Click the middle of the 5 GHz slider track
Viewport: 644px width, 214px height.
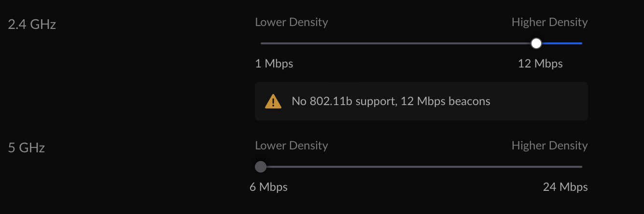click(x=421, y=167)
